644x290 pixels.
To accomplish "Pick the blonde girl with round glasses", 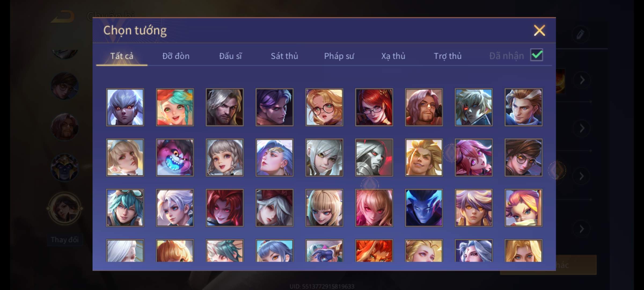I will 324,107.
